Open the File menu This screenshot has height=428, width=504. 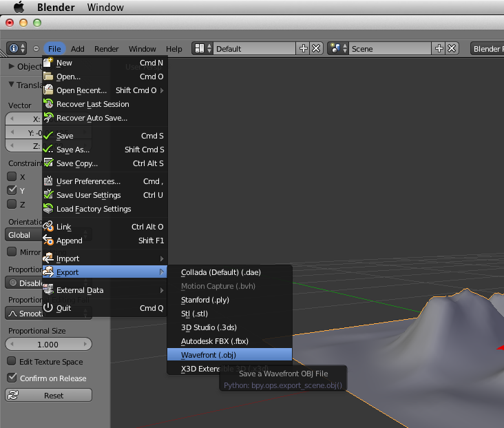pyautogui.click(x=54, y=49)
